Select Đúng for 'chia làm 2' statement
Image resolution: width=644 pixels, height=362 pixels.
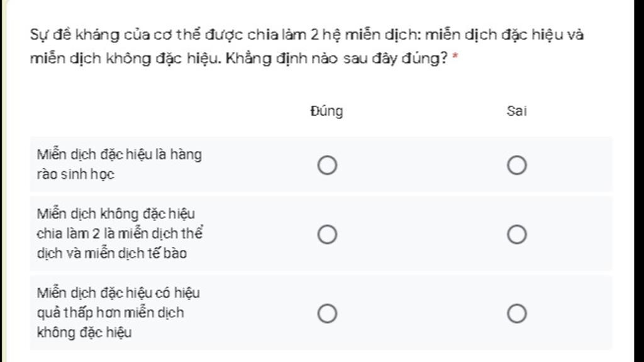(x=327, y=235)
